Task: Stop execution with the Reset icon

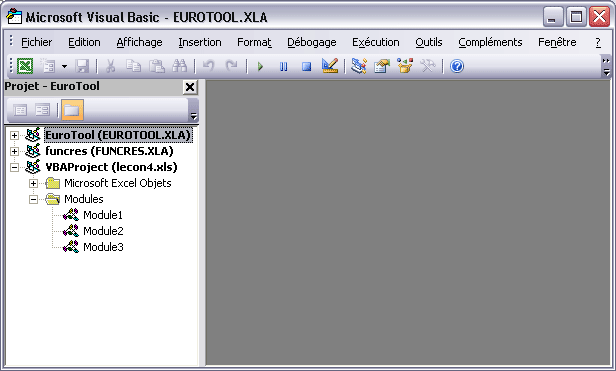Action: (306, 66)
